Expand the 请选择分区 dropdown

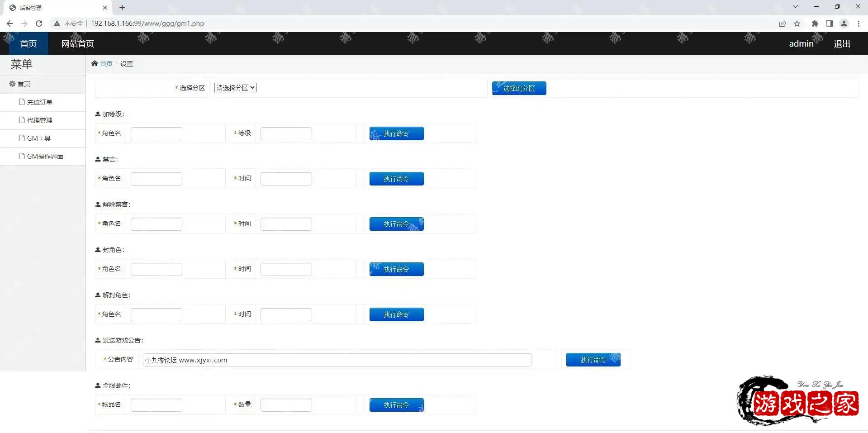(x=235, y=88)
